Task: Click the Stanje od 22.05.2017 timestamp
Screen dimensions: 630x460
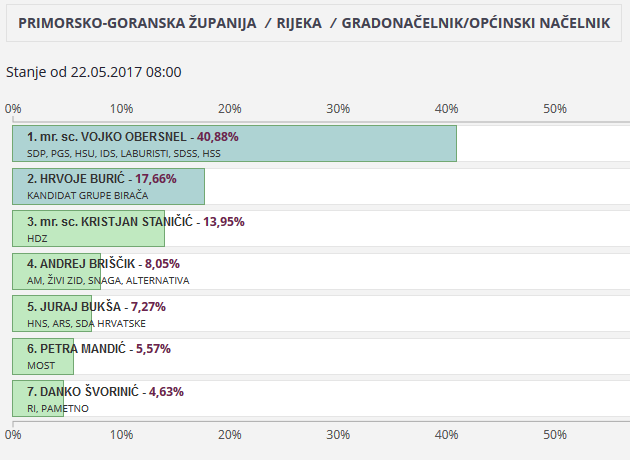Action: click(x=94, y=72)
